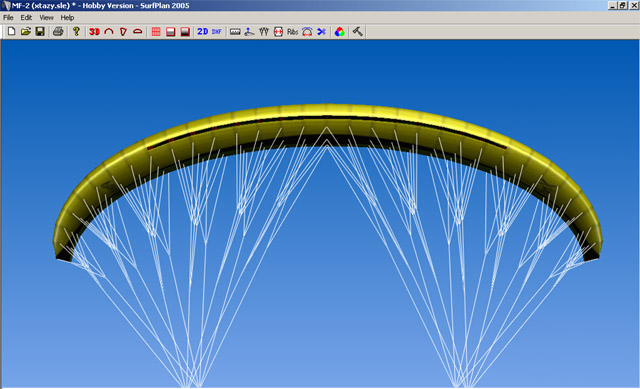The width and height of the screenshot is (640, 389).
Task: Print using the printer icon
Action: (x=58, y=31)
